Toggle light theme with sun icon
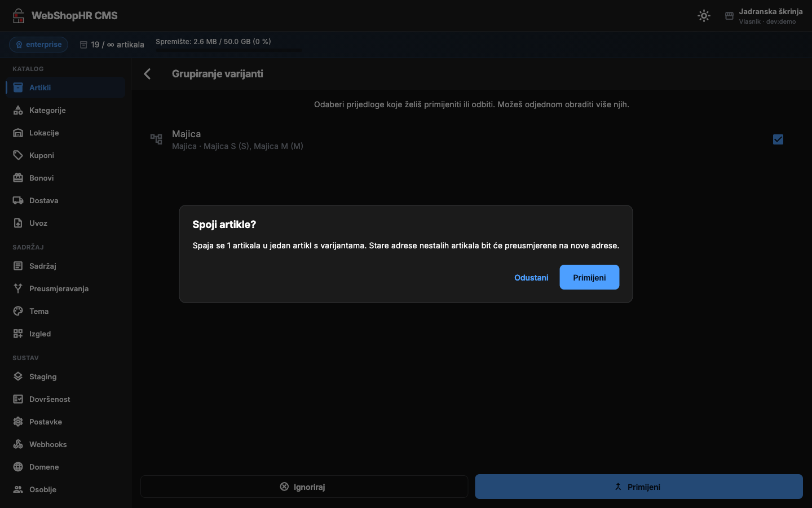The height and width of the screenshot is (508, 812). 704,16
